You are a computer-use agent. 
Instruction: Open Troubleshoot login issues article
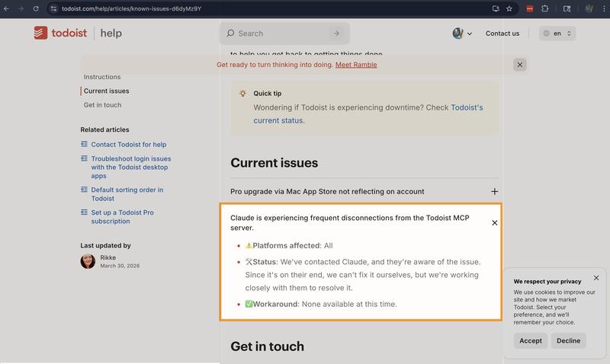tap(130, 167)
